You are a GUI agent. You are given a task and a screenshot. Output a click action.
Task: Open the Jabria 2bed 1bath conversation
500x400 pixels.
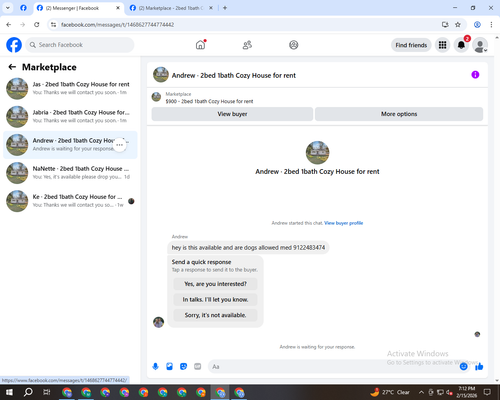click(x=70, y=117)
